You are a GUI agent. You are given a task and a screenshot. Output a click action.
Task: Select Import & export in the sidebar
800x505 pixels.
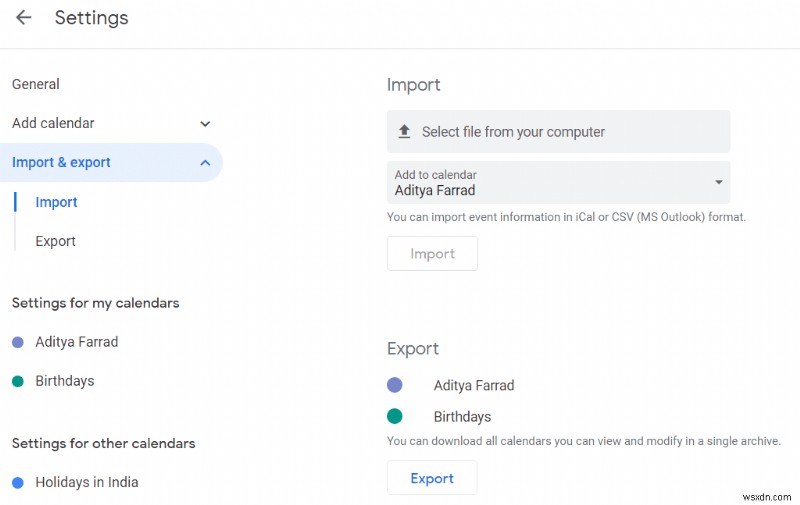[x=111, y=163]
